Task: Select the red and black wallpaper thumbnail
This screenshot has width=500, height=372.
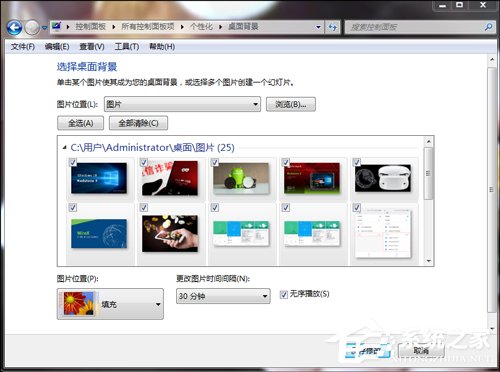Action: [x=170, y=178]
